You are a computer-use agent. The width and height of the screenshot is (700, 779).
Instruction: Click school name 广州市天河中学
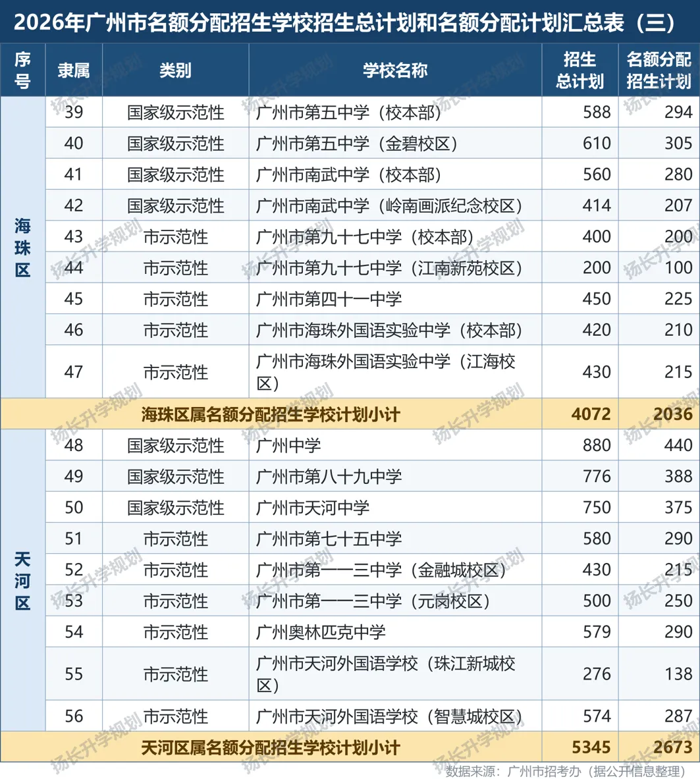(x=313, y=508)
